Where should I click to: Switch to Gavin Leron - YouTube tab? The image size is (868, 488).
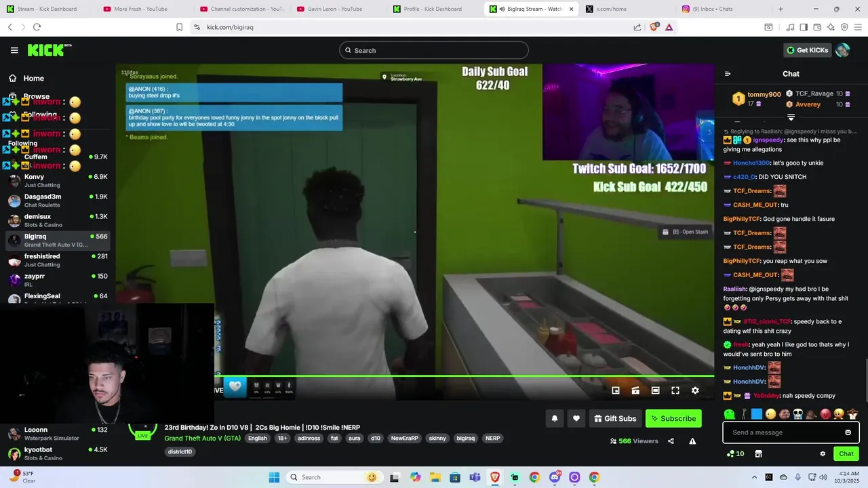coord(335,9)
